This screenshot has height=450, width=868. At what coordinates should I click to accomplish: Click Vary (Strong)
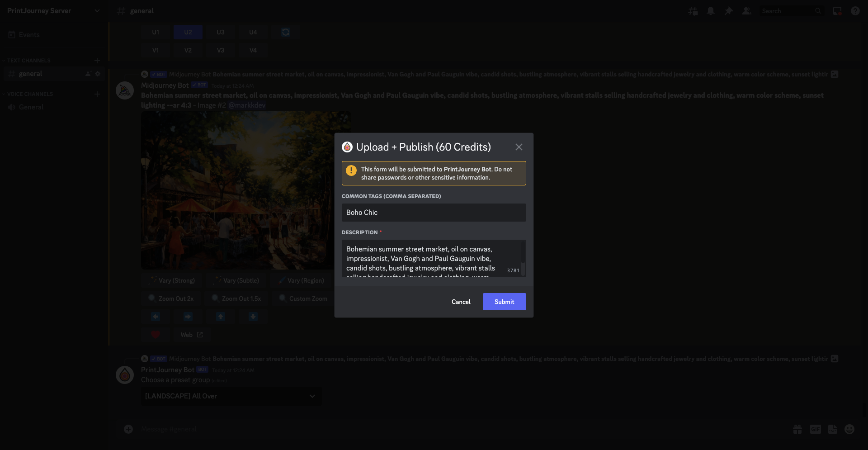[172, 280]
